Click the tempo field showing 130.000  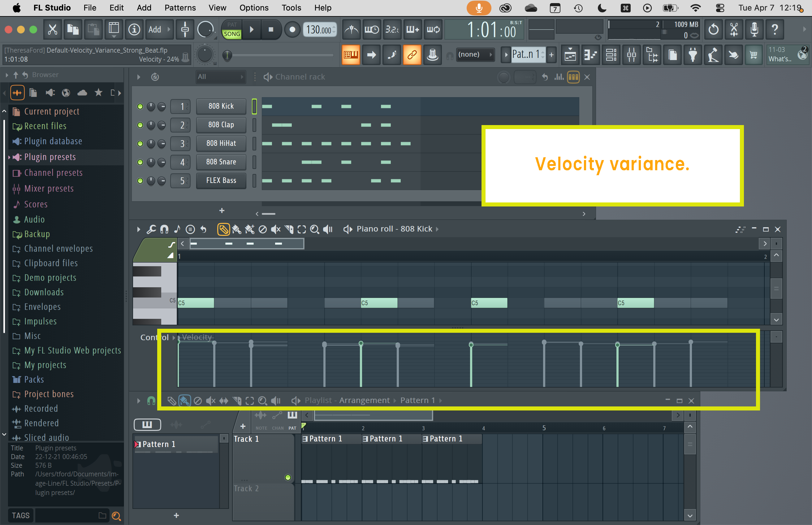click(x=319, y=30)
